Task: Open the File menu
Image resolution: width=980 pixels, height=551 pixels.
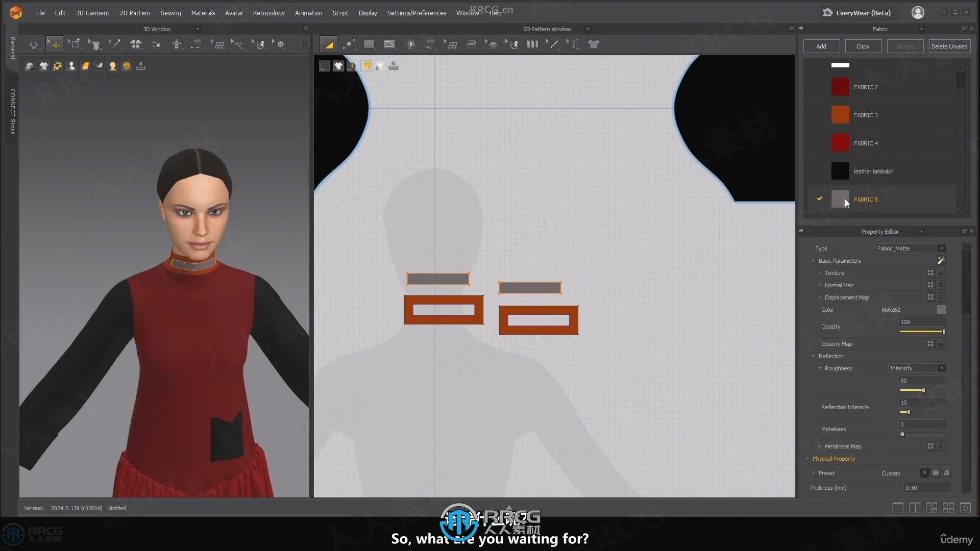Action: [x=40, y=13]
